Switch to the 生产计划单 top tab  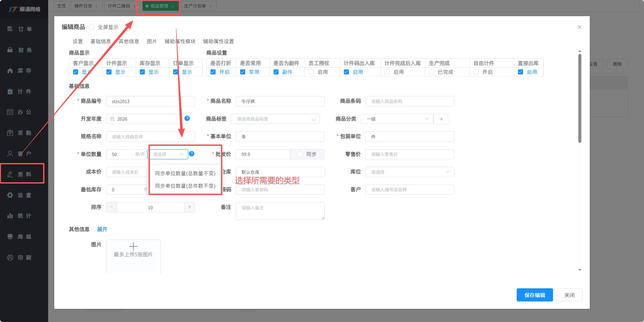(195, 6)
